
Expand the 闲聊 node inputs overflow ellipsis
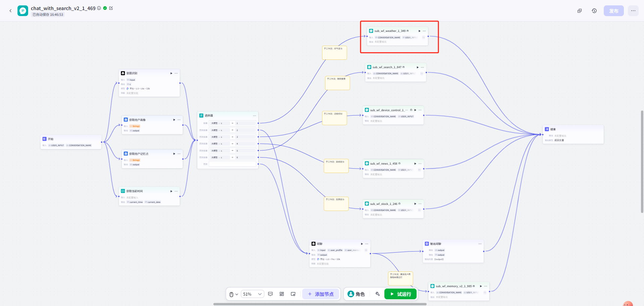366,250
